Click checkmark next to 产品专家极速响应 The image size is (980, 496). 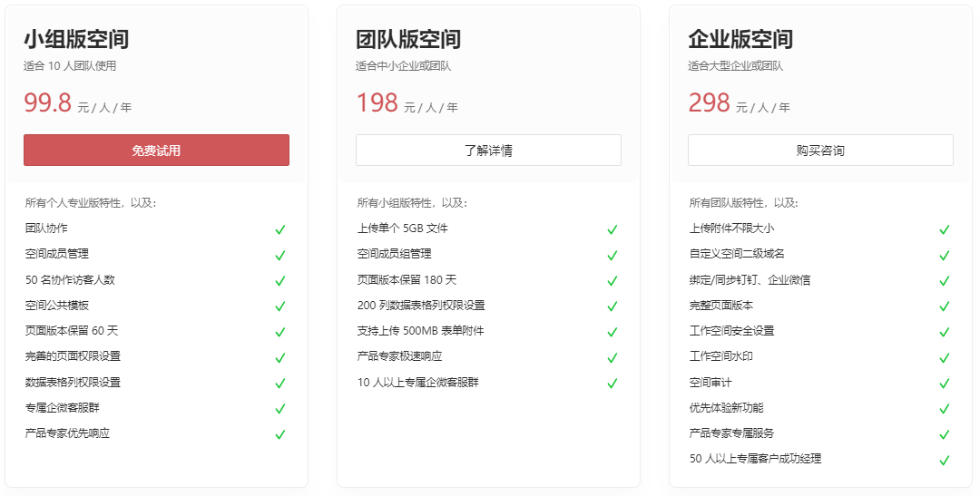[612, 357]
